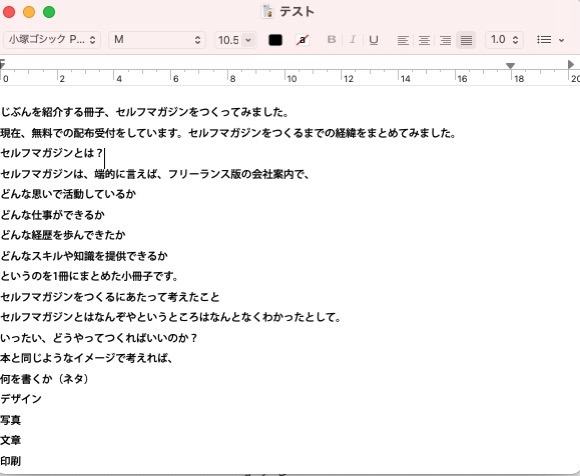Select the justify alignment icon
The width and height of the screenshot is (580, 476).
pos(466,40)
